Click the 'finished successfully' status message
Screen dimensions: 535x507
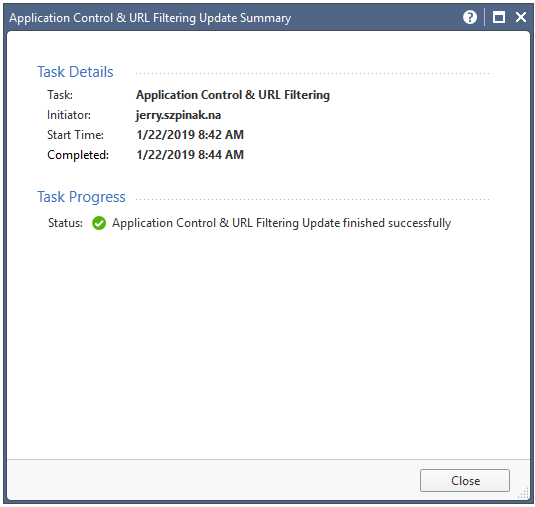(x=281, y=223)
